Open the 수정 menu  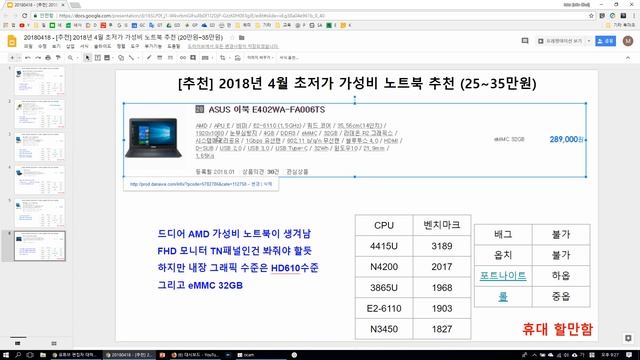coord(42,47)
